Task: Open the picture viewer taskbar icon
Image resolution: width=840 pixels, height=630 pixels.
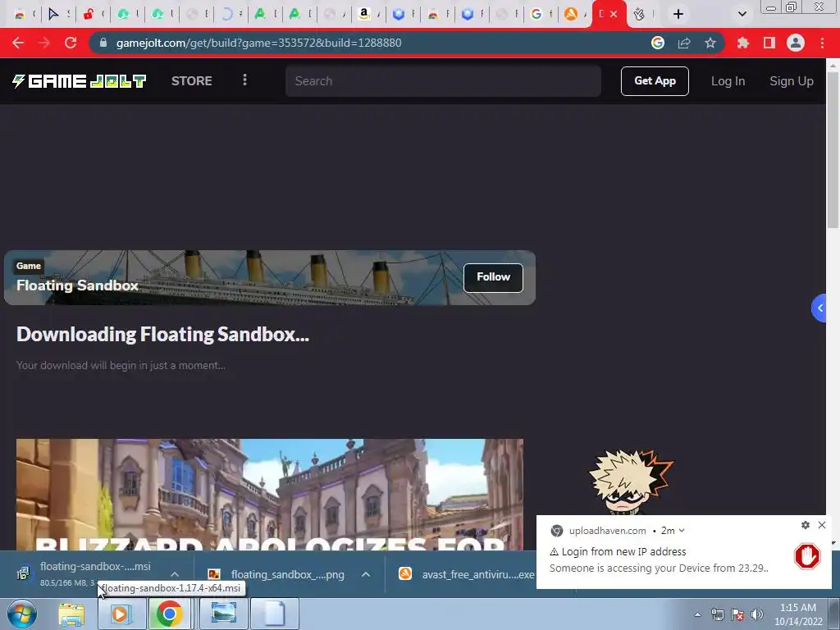Action: coord(223,614)
